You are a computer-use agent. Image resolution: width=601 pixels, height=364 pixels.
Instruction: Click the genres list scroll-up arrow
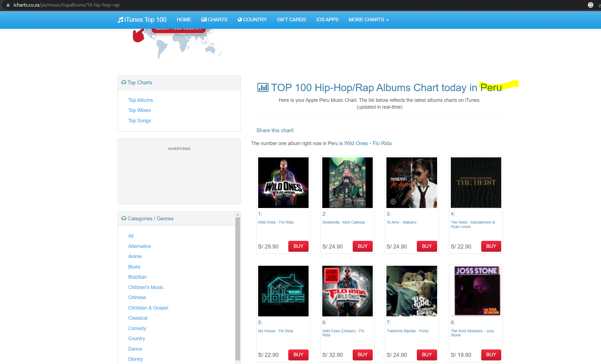pos(238,215)
